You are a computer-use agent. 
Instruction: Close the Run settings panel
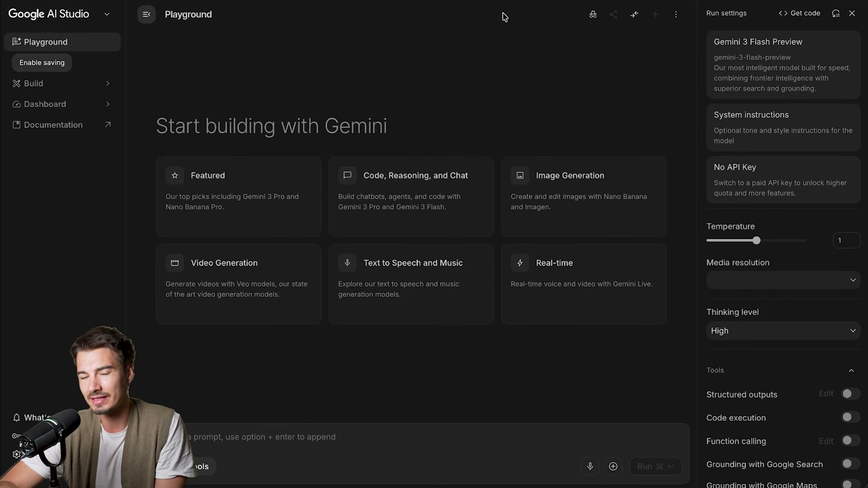tap(852, 13)
